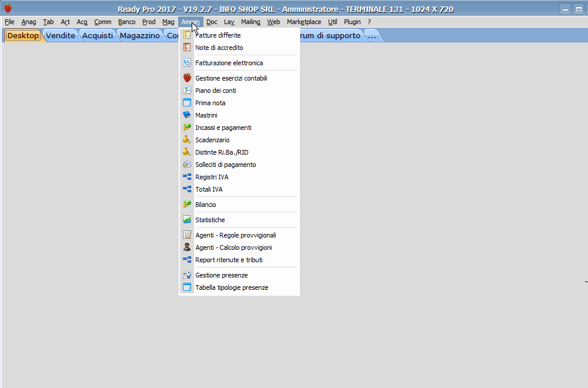Open the Tab menu

tap(48, 22)
